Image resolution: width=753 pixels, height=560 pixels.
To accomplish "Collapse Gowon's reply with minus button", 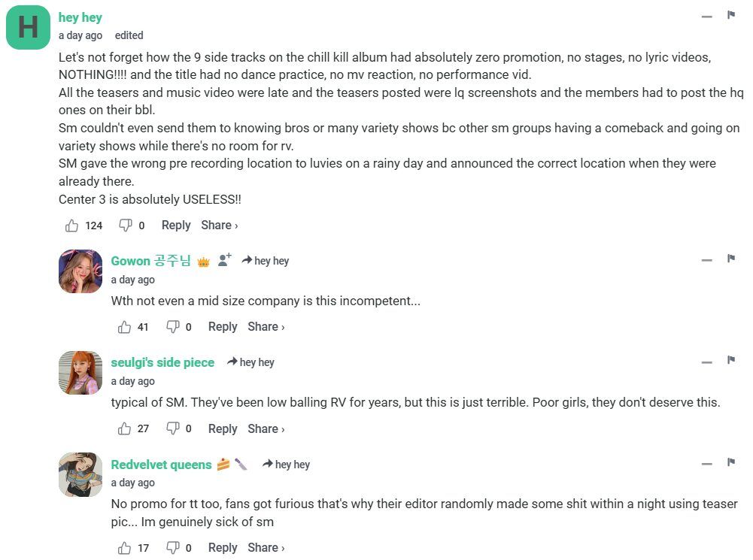I will tap(706, 261).
